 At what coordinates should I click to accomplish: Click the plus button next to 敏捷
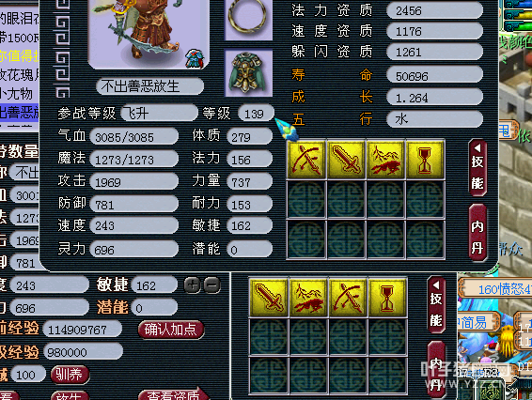(x=193, y=285)
